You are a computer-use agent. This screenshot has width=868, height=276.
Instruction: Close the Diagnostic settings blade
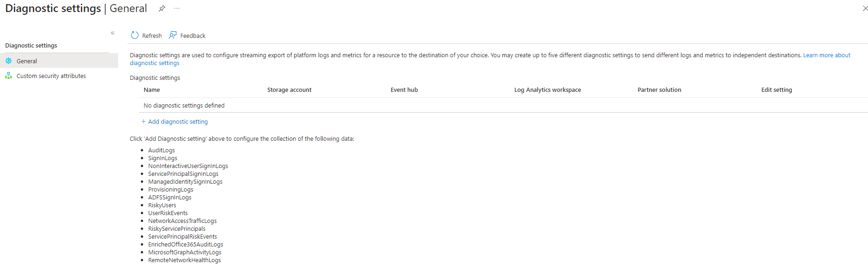[x=865, y=8]
